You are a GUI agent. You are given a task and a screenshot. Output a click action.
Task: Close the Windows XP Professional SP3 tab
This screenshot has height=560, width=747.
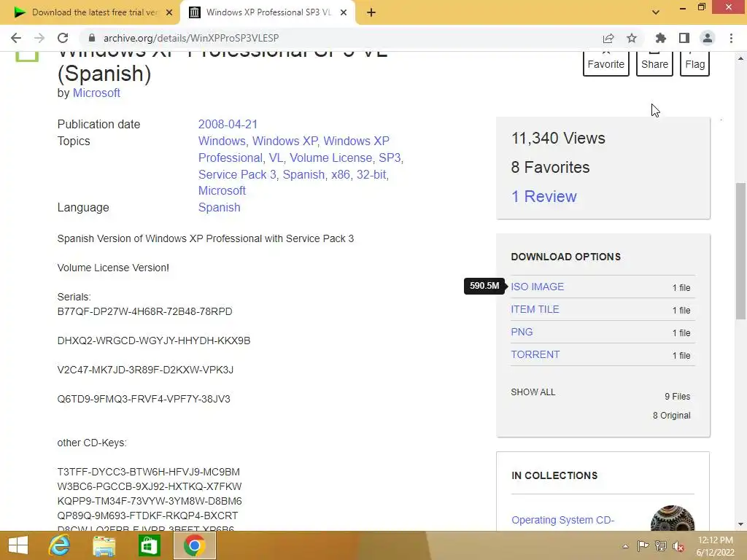344,12
